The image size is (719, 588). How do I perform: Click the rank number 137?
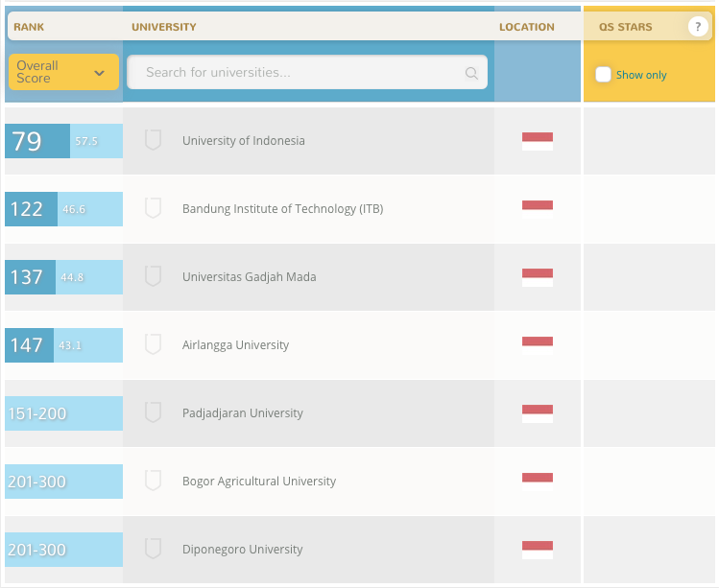click(x=27, y=277)
